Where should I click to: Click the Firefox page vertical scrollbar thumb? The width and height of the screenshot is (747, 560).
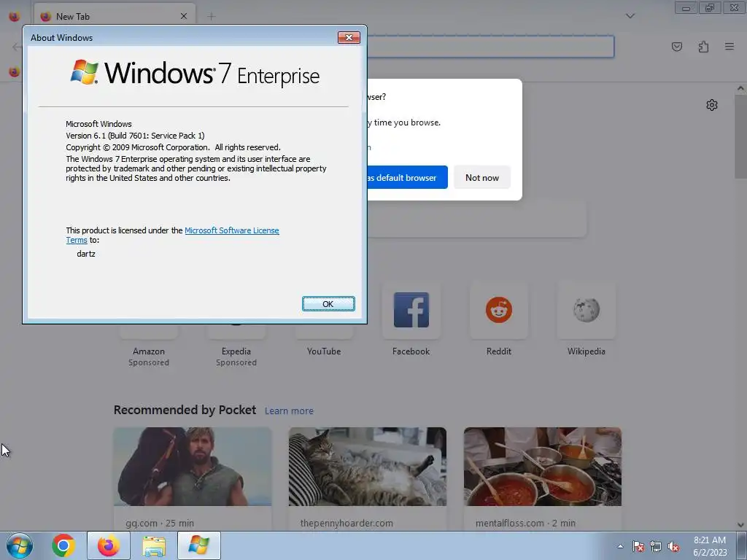click(x=740, y=136)
